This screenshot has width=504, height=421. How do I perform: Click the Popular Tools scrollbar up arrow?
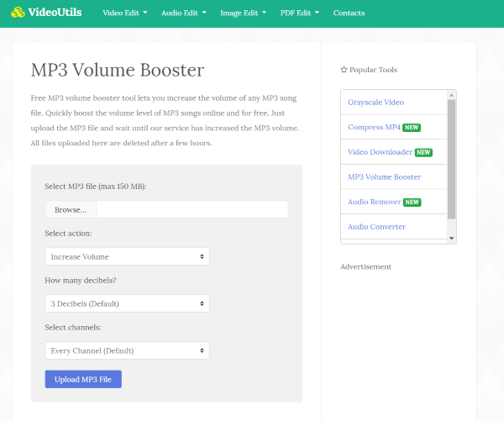[451, 95]
